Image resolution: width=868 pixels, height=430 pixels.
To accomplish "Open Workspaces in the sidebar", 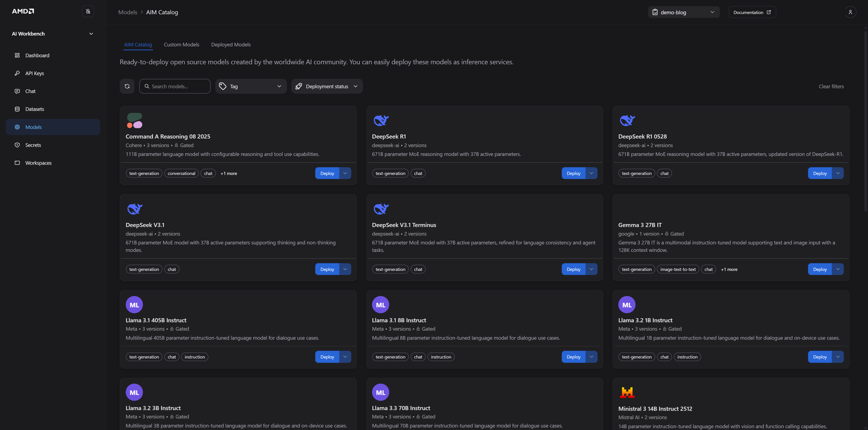I will pos(53,163).
